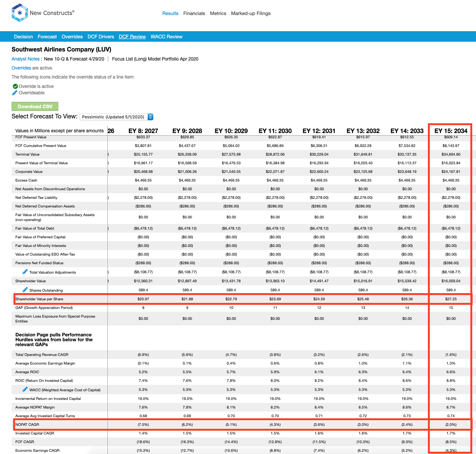The width and height of the screenshot is (476, 454).
Task: Click the Excess Cash row label
Action: (x=26, y=180)
